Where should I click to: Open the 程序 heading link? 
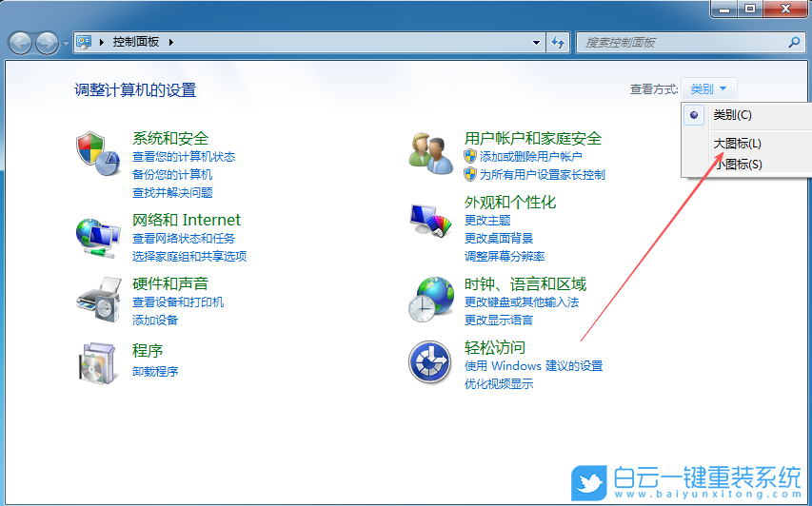[x=148, y=350]
